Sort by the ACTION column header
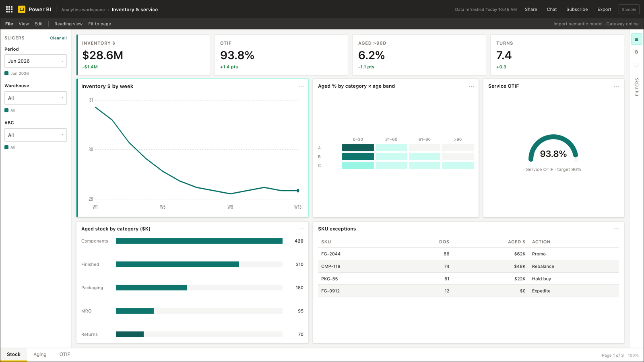Viewport: 644px width, 362px height. 541,242
